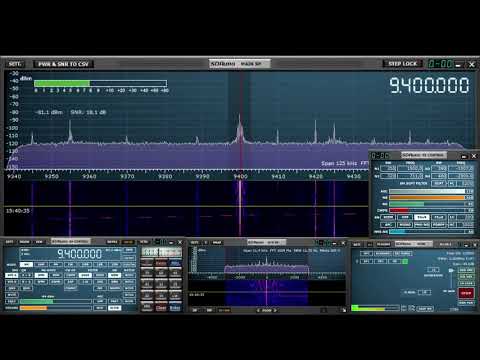Select the FM mode button
The width and height of the screenshot is (480, 360).
pyautogui.click(x=56, y=265)
